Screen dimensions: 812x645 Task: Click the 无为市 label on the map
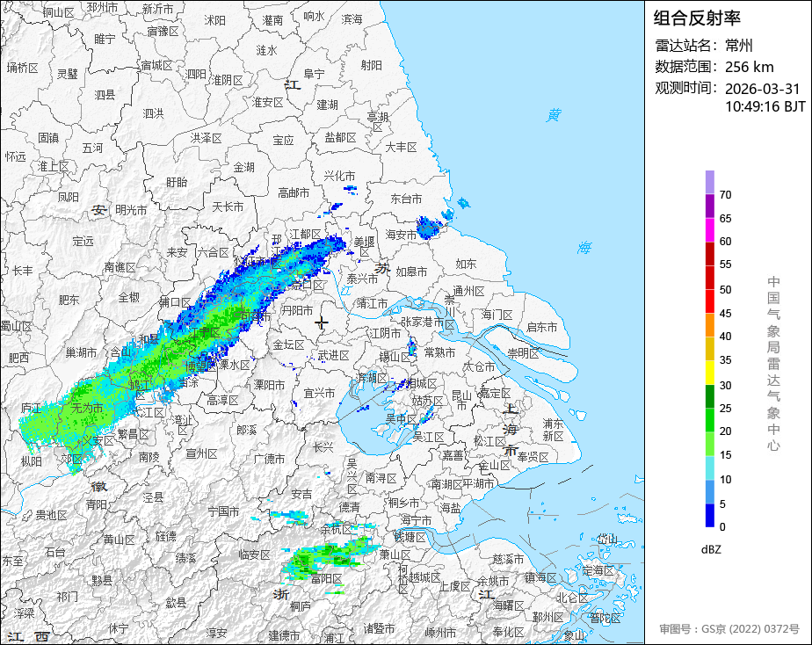86,408
